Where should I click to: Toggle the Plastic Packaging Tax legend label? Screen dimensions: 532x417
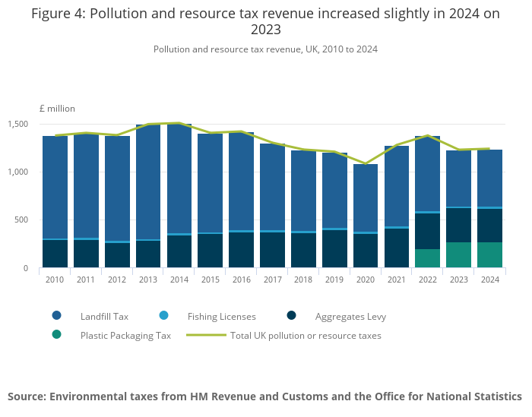[x=125, y=335]
